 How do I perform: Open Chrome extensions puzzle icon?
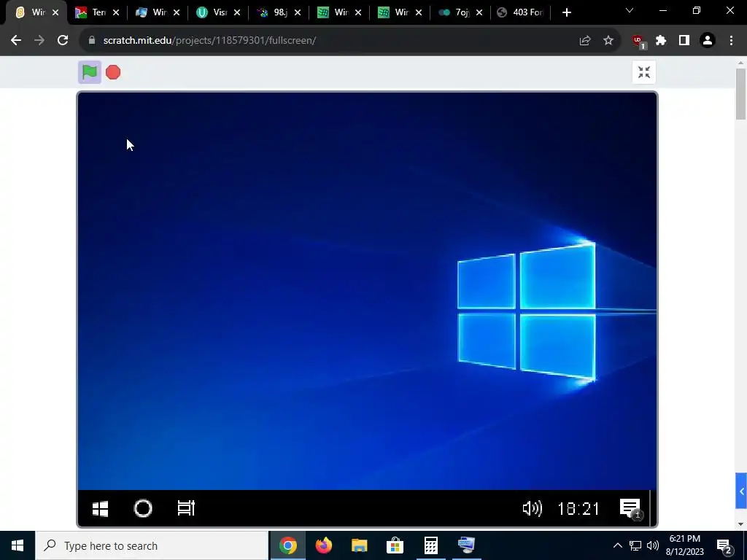coord(661,41)
